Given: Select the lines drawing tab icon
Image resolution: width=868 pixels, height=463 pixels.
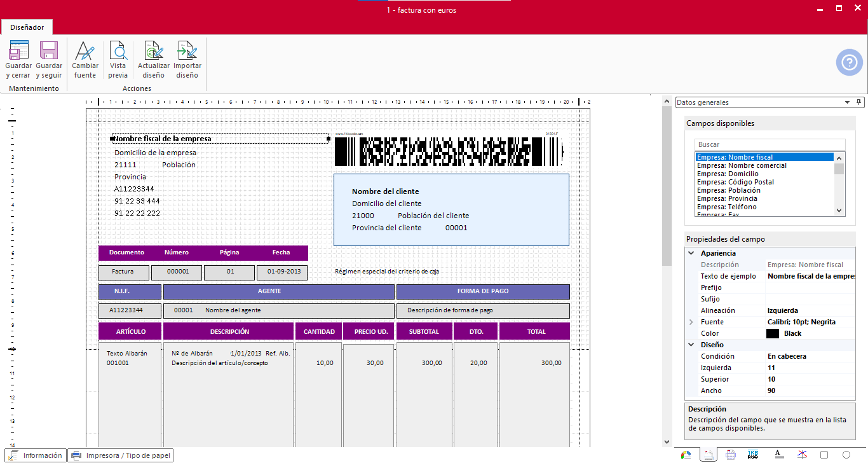Looking at the screenshot, I should click(802, 455).
